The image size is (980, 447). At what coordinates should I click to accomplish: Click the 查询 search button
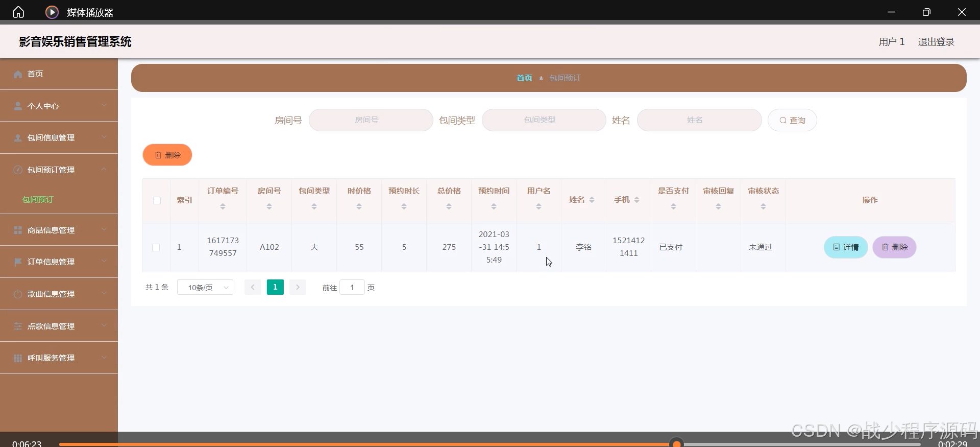[792, 120]
